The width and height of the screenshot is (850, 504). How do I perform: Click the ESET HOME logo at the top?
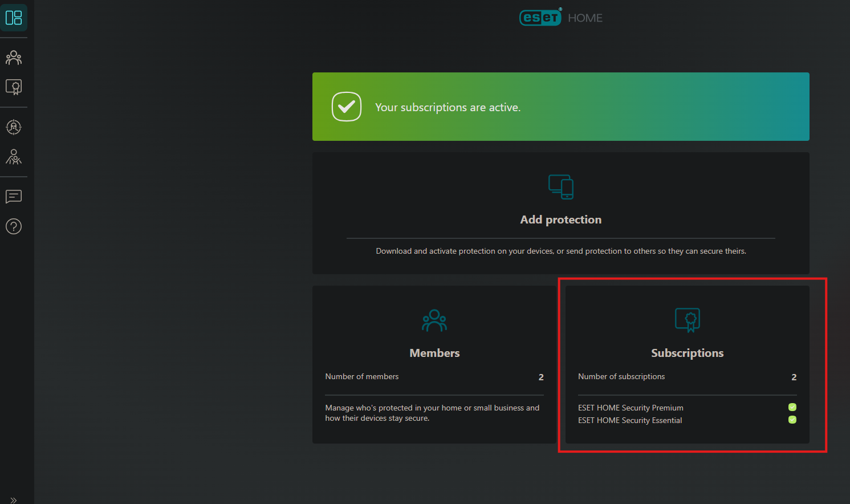pyautogui.click(x=560, y=17)
